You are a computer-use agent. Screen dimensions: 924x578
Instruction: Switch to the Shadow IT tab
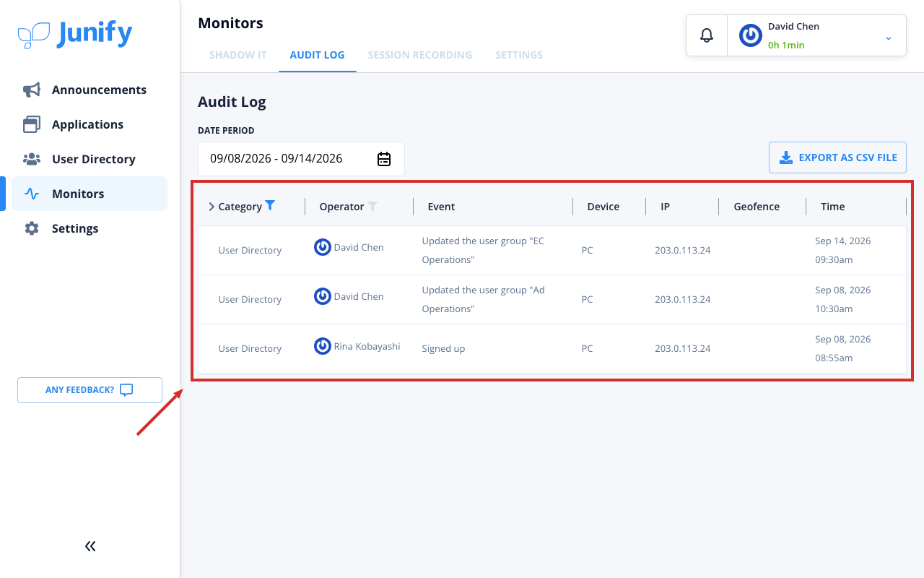point(238,55)
